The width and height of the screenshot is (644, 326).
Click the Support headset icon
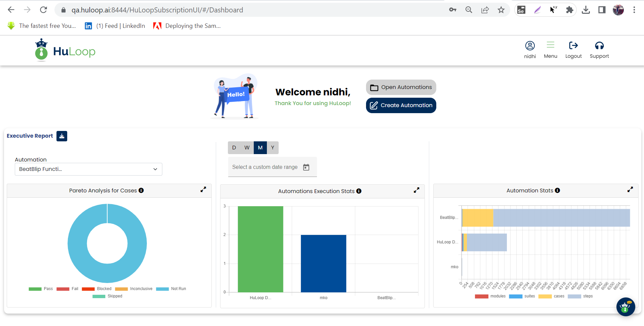599,46
